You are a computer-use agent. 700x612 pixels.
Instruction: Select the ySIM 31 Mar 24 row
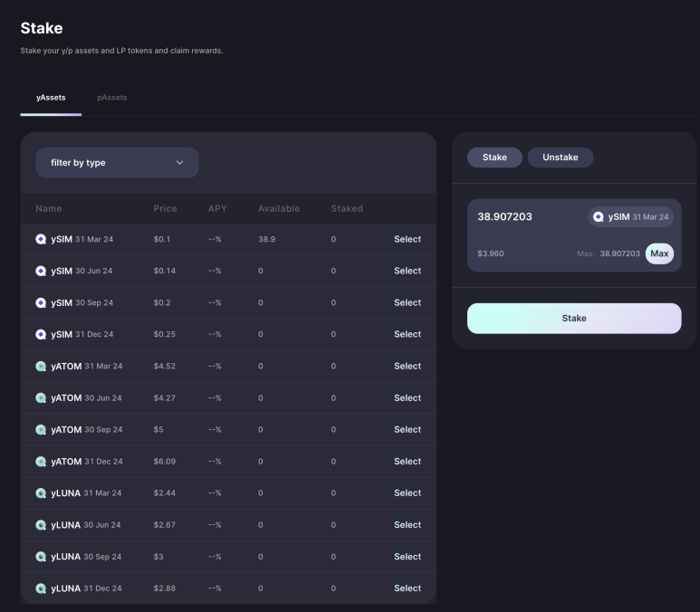pos(408,239)
